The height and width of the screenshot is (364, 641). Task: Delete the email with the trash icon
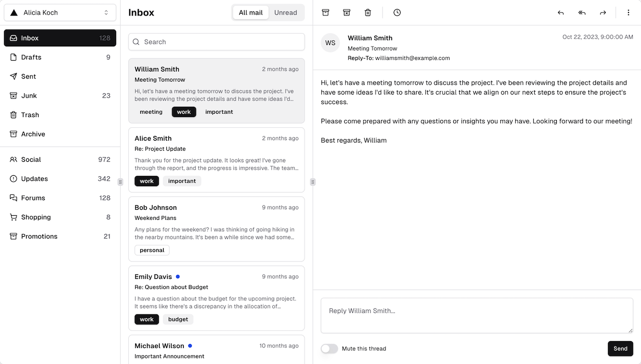point(368,12)
